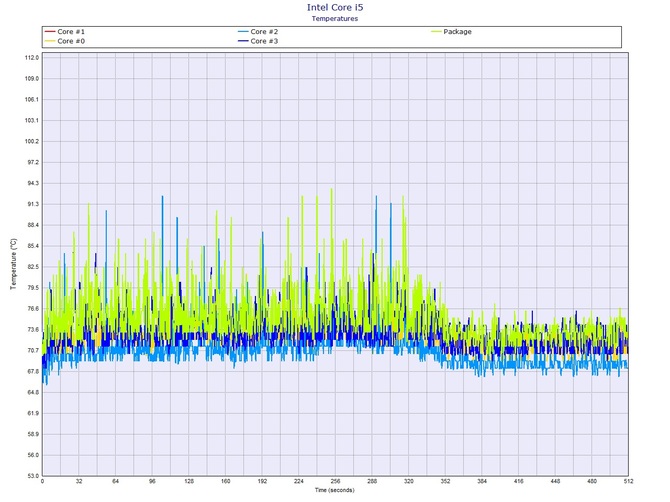Image resolution: width=670 pixels, height=502 pixels.
Task: Click the dark blue Core #3 legend line
Action: [243, 41]
